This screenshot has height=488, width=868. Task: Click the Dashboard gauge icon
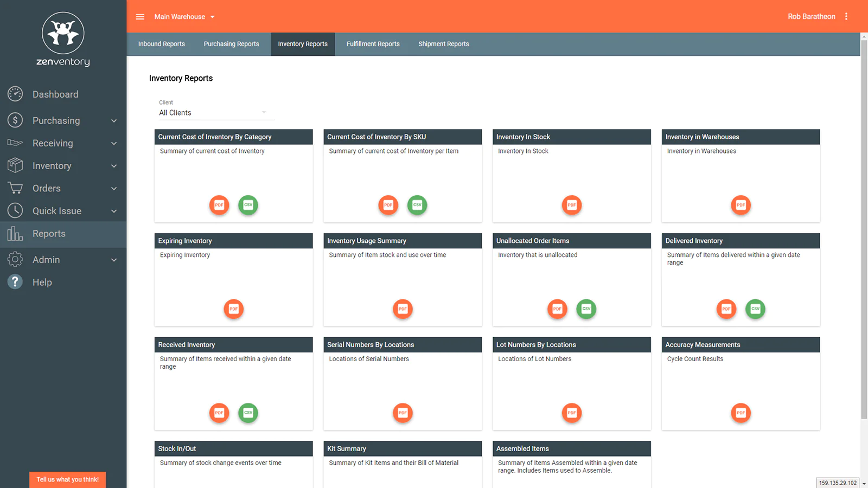click(15, 94)
